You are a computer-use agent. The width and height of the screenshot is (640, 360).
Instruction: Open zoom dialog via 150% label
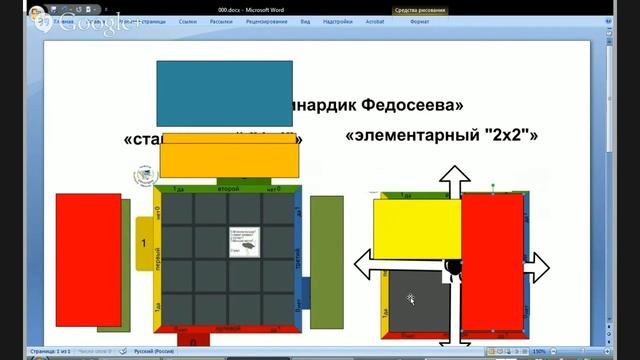(x=539, y=351)
